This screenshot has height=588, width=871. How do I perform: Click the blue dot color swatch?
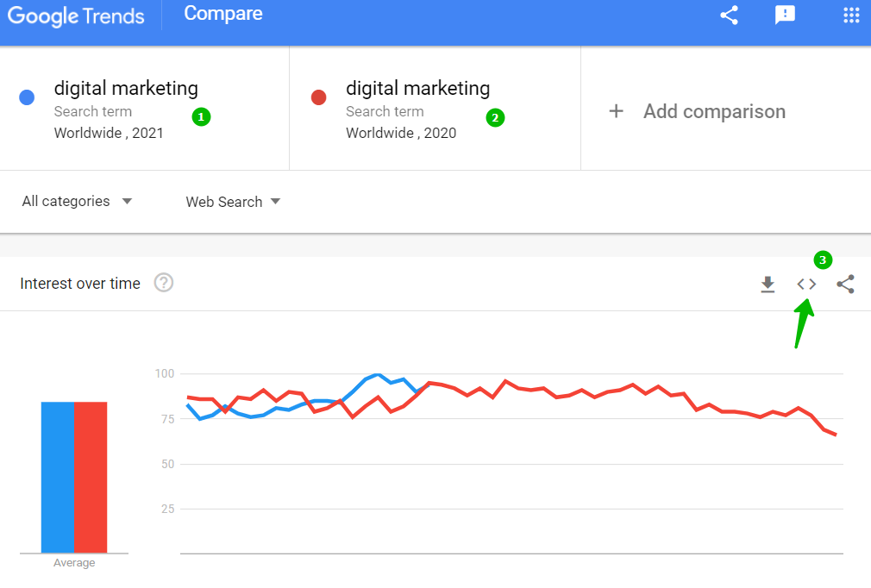[x=27, y=97]
